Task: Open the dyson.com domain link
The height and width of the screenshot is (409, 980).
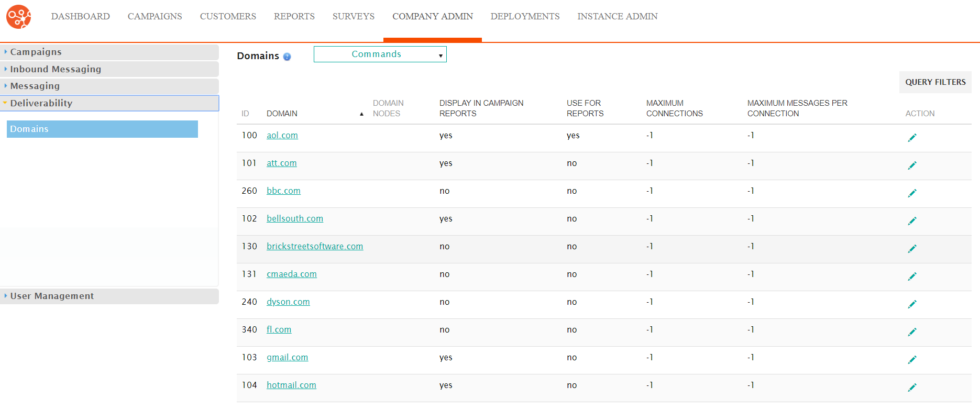Action: tap(288, 302)
